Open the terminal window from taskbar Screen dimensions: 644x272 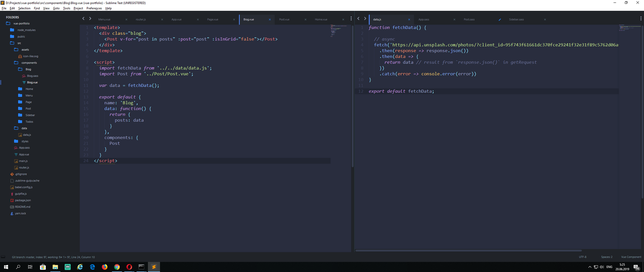point(142,267)
